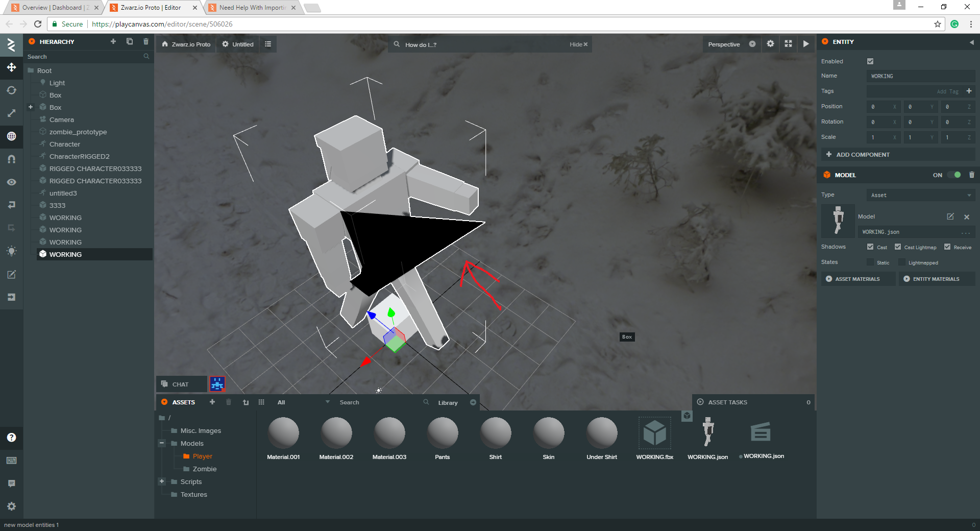The height and width of the screenshot is (531, 980).
Task: Open the scene settings gear in viewport
Action: click(770, 44)
